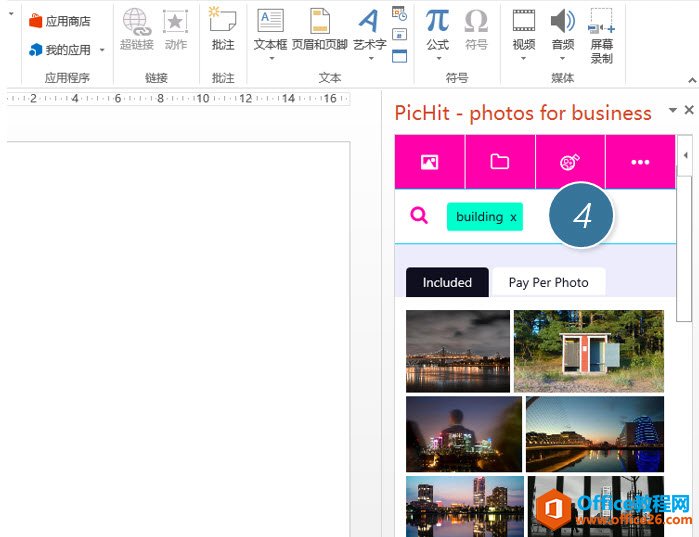The height and width of the screenshot is (537, 699).
Task: Click the magnifier search icon
Action: tap(419, 216)
